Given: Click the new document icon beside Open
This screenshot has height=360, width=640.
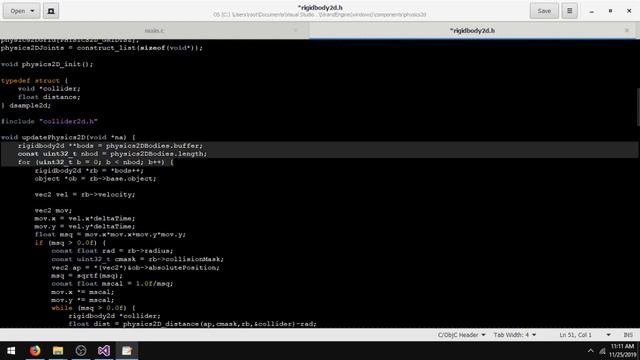Looking at the screenshot, I should (51, 11).
